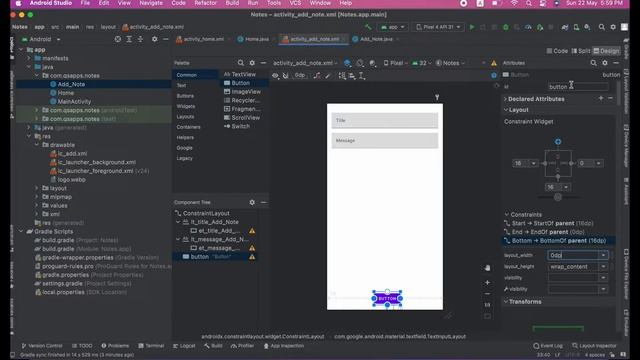Image resolution: width=640 pixels, height=360 pixels.
Task: Expand Declared Attributes section
Action: point(505,99)
